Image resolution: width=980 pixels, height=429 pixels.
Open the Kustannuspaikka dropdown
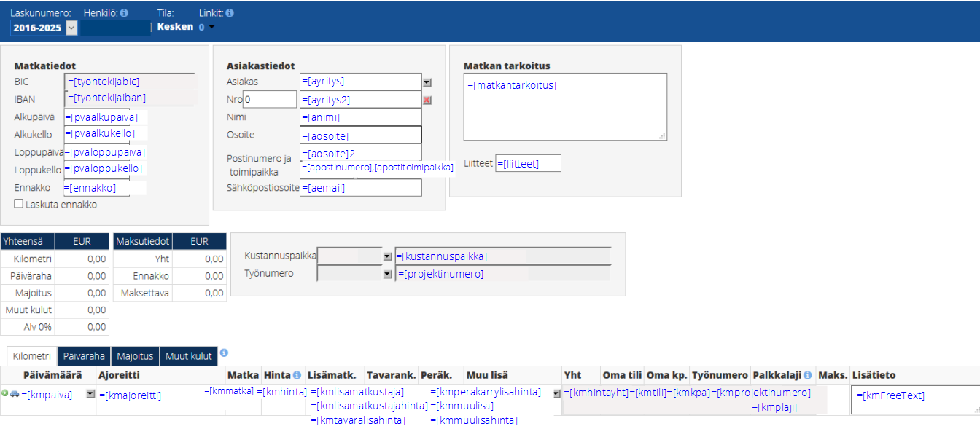click(x=387, y=257)
